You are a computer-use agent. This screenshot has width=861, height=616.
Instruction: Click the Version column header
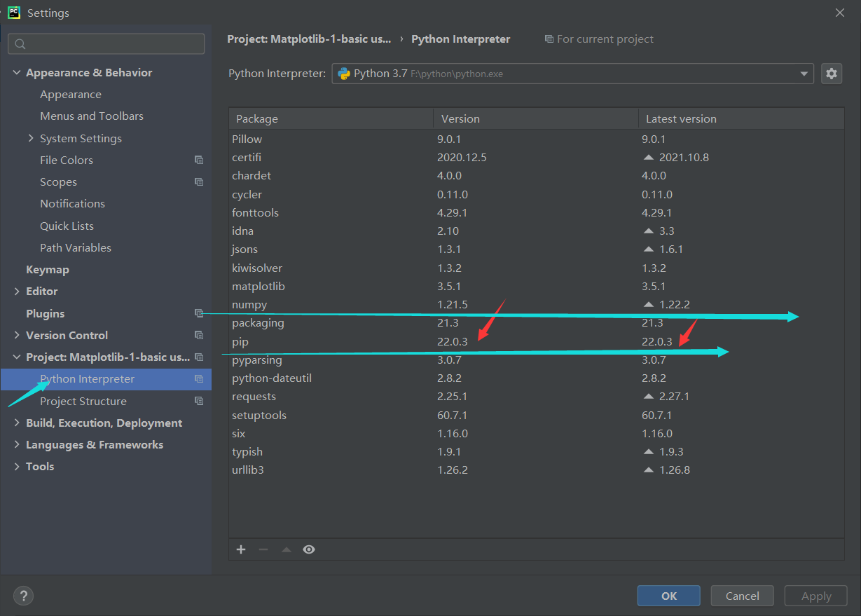coord(536,118)
